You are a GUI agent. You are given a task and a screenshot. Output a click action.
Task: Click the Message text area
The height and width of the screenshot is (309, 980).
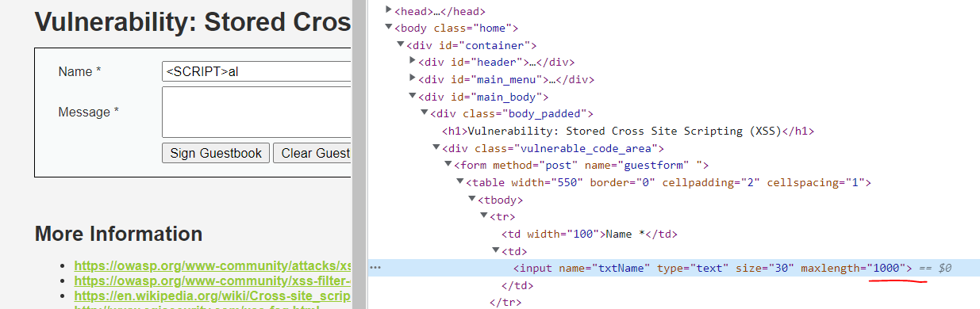click(256, 113)
